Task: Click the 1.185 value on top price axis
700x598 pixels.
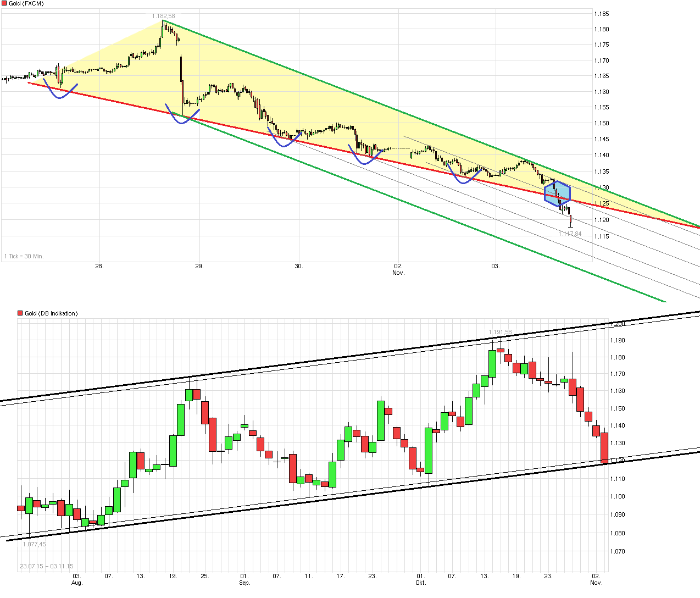Action: click(602, 14)
